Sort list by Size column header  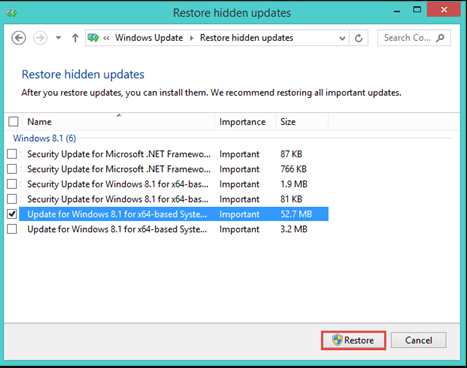point(302,122)
